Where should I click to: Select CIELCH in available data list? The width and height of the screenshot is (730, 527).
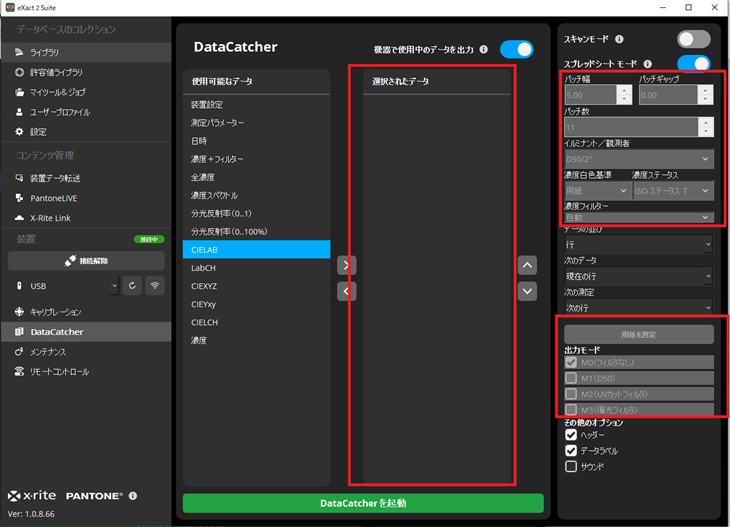pyautogui.click(x=257, y=322)
